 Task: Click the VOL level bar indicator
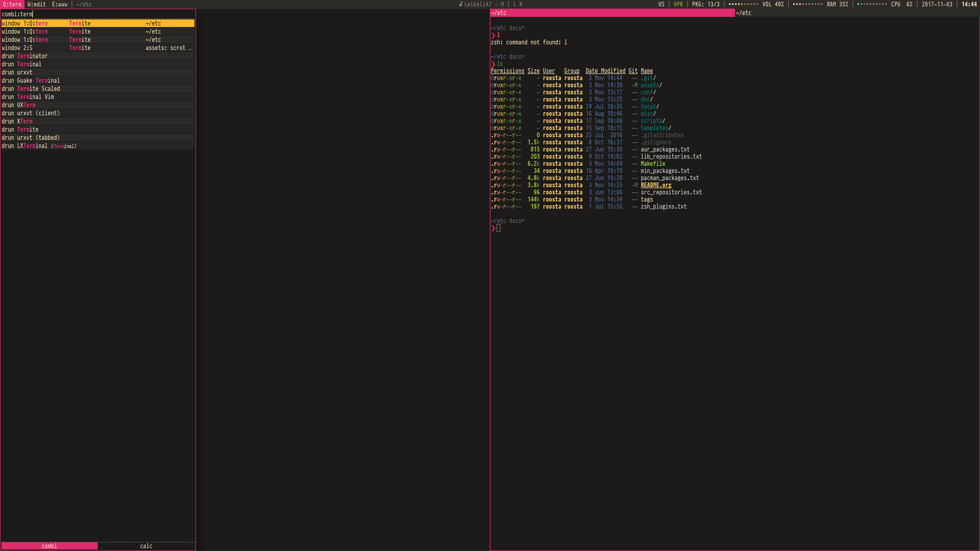tap(743, 4)
